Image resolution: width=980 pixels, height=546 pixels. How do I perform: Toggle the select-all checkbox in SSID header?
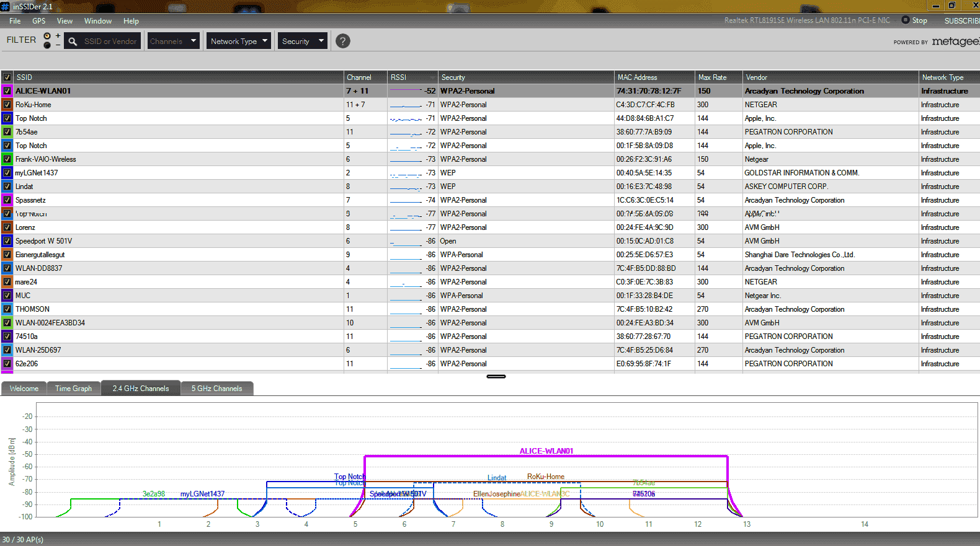tap(7, 77)
